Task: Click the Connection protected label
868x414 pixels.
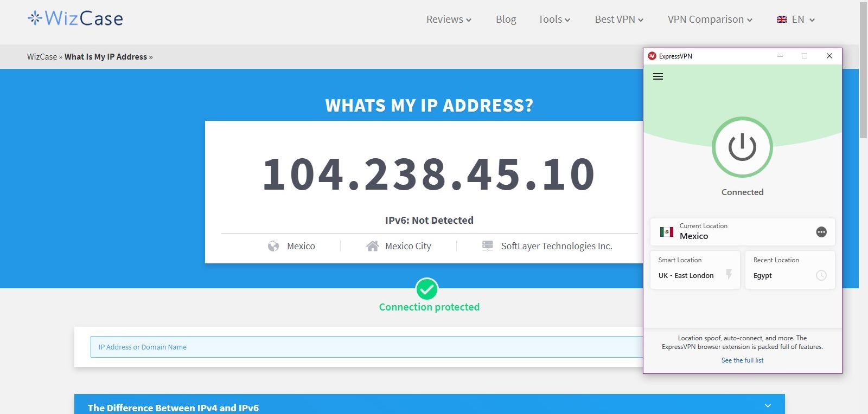Action: pos(429,307)
